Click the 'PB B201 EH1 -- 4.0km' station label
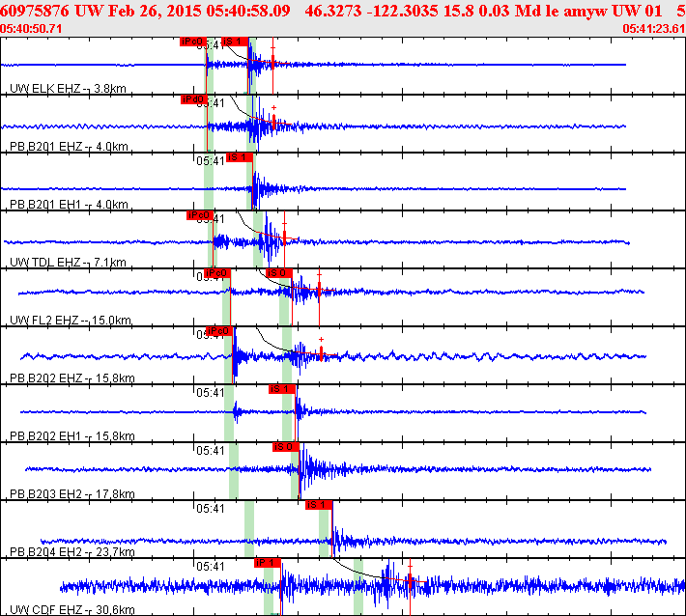The width and height of the screenshot is (686, 616). click(x=69, y=205)
